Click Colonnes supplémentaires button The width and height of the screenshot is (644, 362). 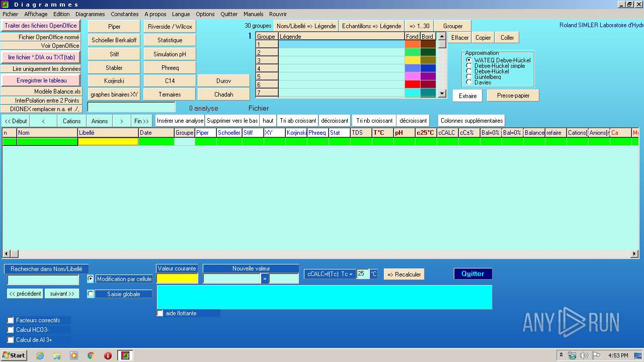tap(471, 121)
